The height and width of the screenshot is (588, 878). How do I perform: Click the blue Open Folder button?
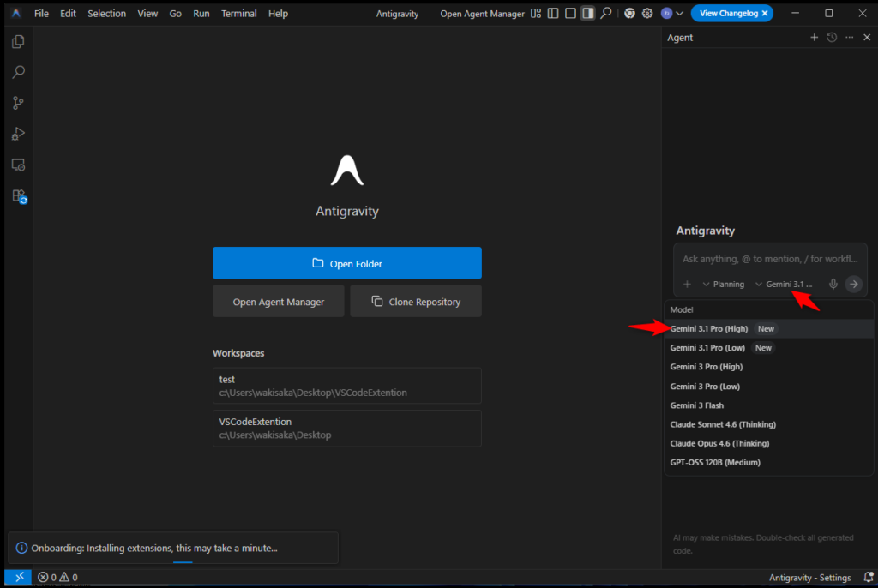(346, 263)
